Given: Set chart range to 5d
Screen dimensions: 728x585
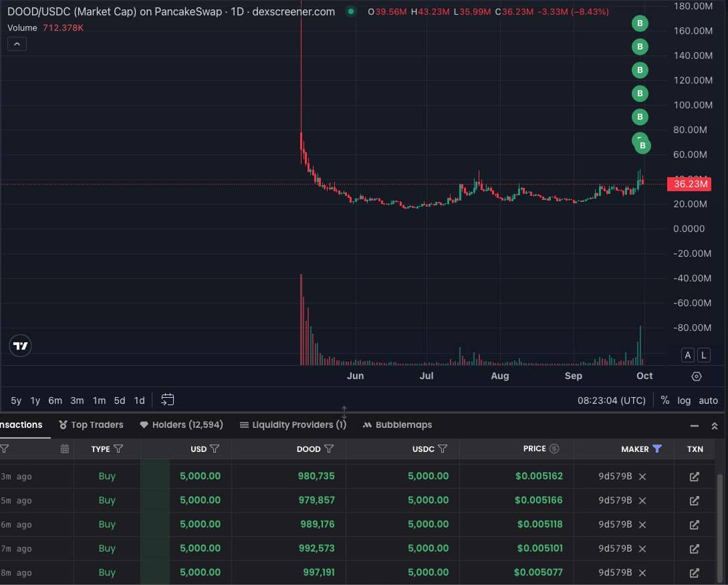Looking at the screenshot, I should pyautogui.click(x=120, y=400).
